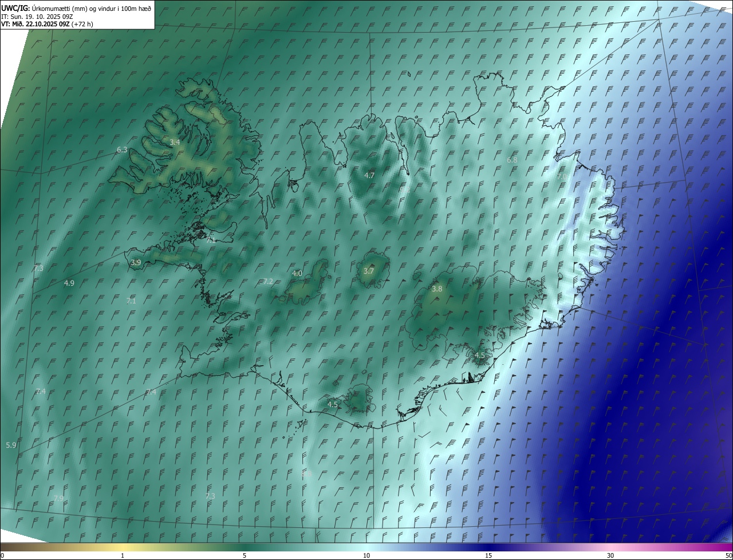Select the 3.7 value on Hofsjökull
The width and height of the screenshot is (733, 560).
coord(369,271)
